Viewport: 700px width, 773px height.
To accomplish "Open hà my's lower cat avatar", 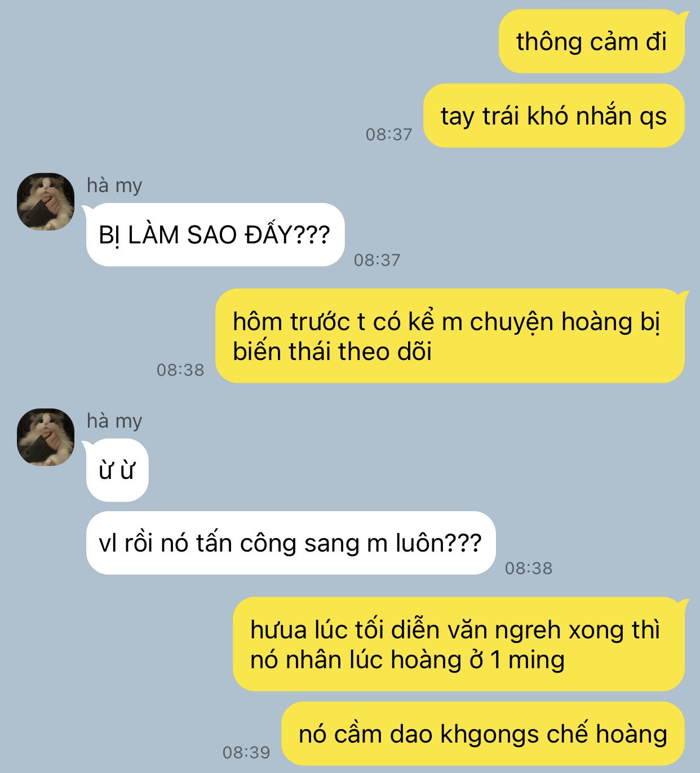I will (x=46, y=437).
